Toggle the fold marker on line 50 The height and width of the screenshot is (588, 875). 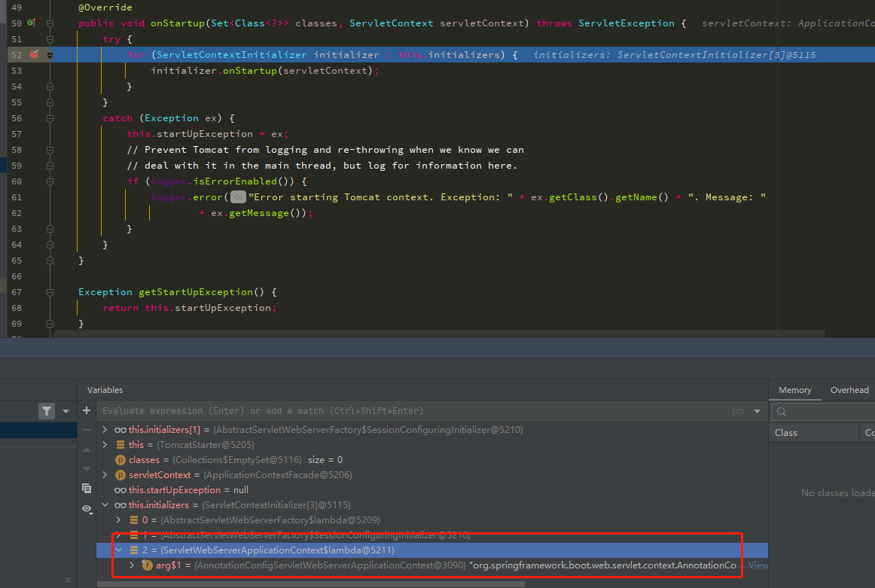pyautogui.click(x=50, y=23)
